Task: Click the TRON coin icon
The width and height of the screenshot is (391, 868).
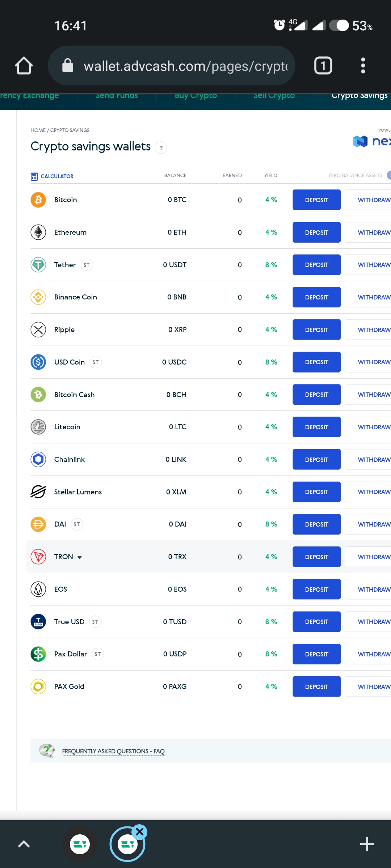Action: tap(38, 557)
